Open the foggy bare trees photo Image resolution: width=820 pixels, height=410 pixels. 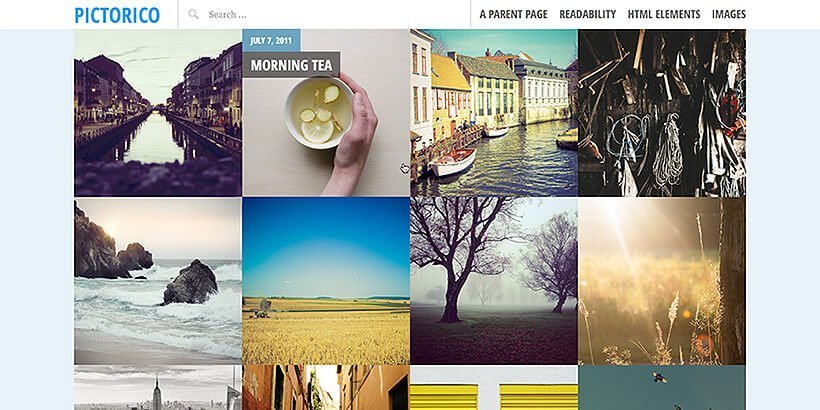(494, 281)
